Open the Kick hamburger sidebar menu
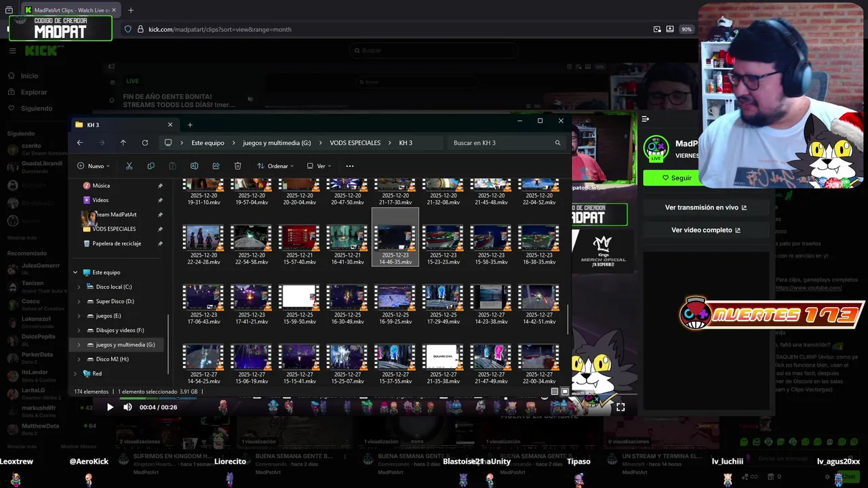The image size is (868, 488). coord(12,51)
